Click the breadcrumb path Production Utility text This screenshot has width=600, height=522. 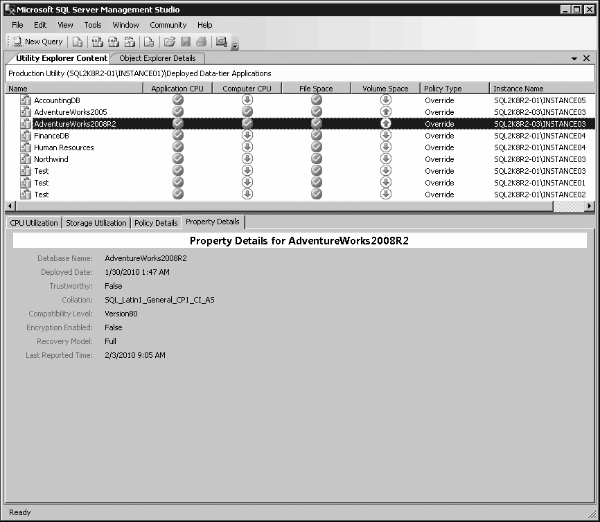140,73
